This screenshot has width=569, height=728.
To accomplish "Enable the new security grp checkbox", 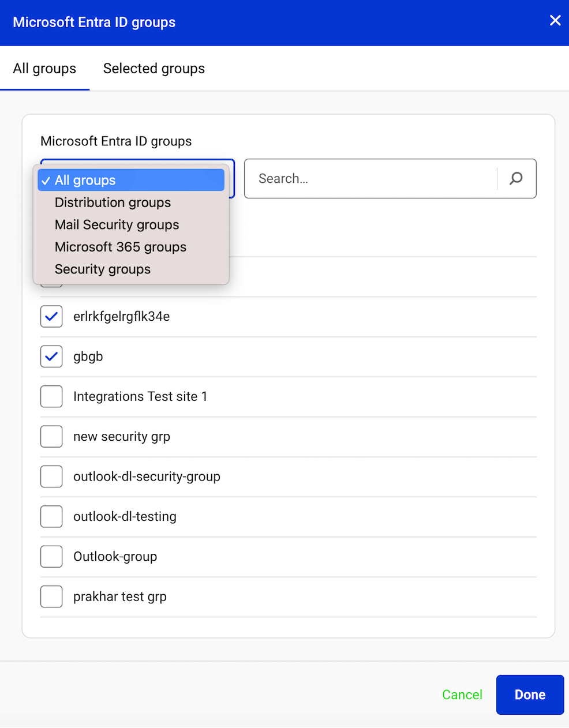I will tap(51, 437).
